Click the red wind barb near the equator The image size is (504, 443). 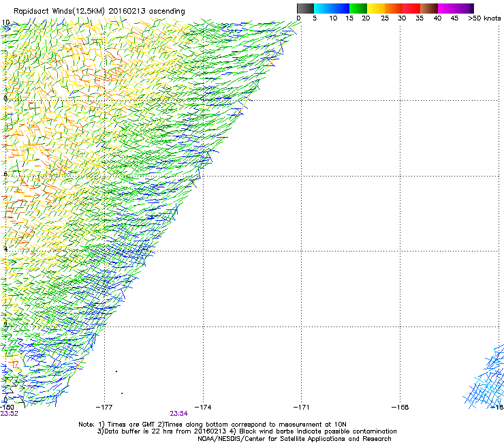[x=15, y=365]
